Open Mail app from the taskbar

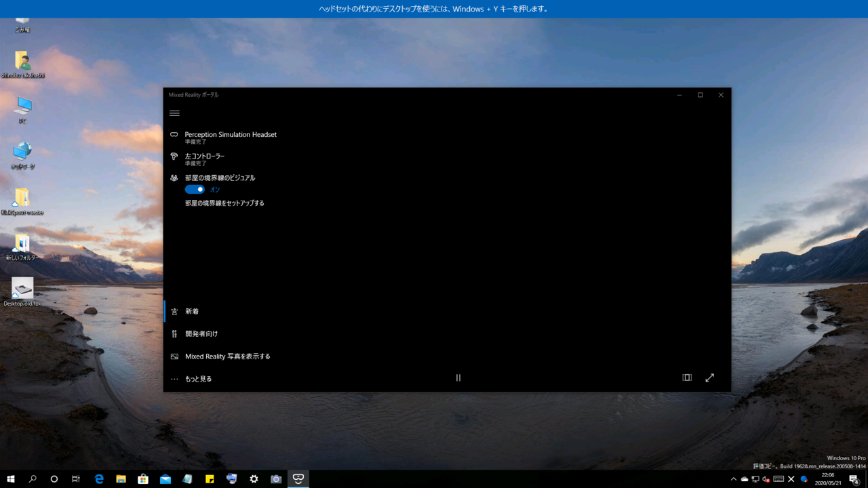click(x=165, y=479)
